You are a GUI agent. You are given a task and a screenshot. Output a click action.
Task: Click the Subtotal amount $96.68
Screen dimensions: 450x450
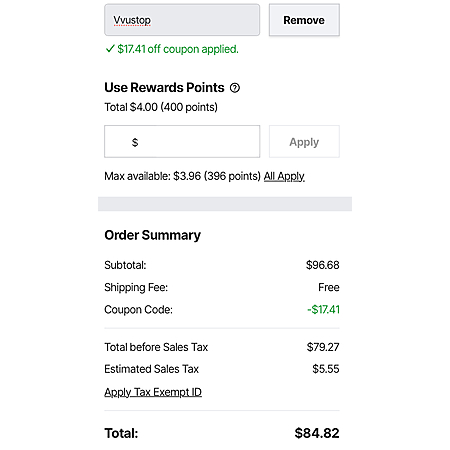(323, 265)
